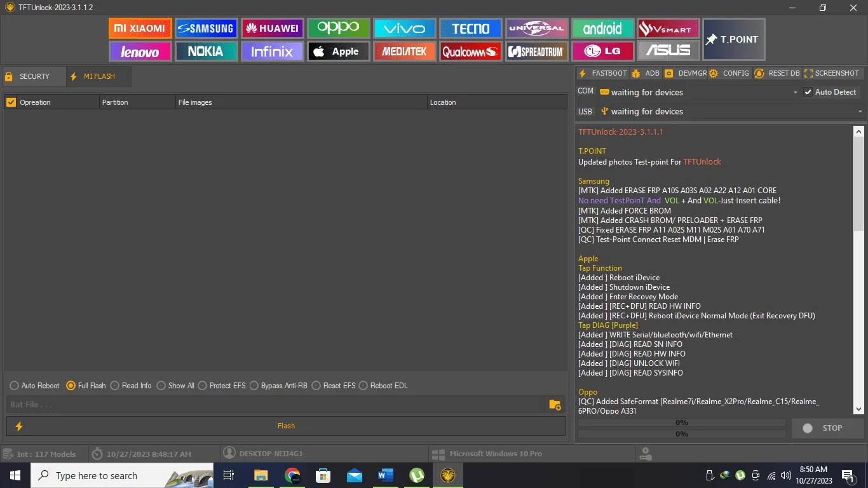Screen dimensions: 868x488
Task: Select the ASUS brand tile
Action: pos(668,51)
